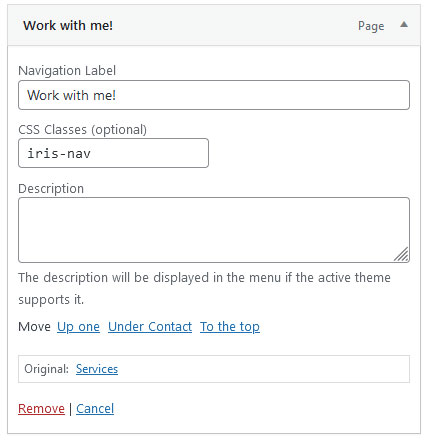
Task: Remove this menu item
Action: coord(41,409)
